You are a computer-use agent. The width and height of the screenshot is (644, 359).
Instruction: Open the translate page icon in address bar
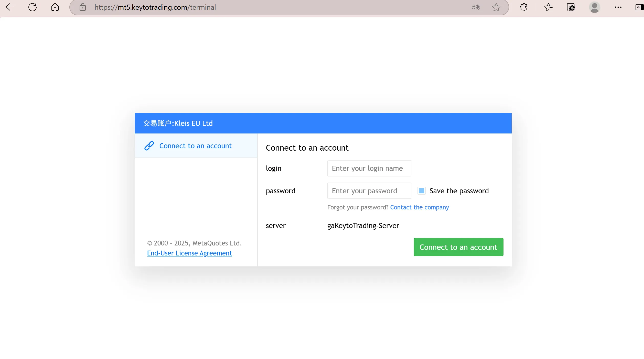(476, 7)
